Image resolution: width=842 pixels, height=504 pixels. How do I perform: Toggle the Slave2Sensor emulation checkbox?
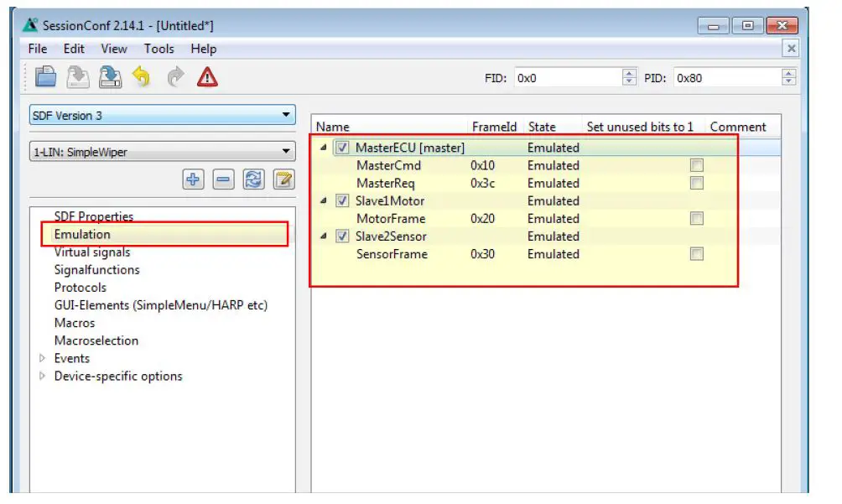pos(342,236)
